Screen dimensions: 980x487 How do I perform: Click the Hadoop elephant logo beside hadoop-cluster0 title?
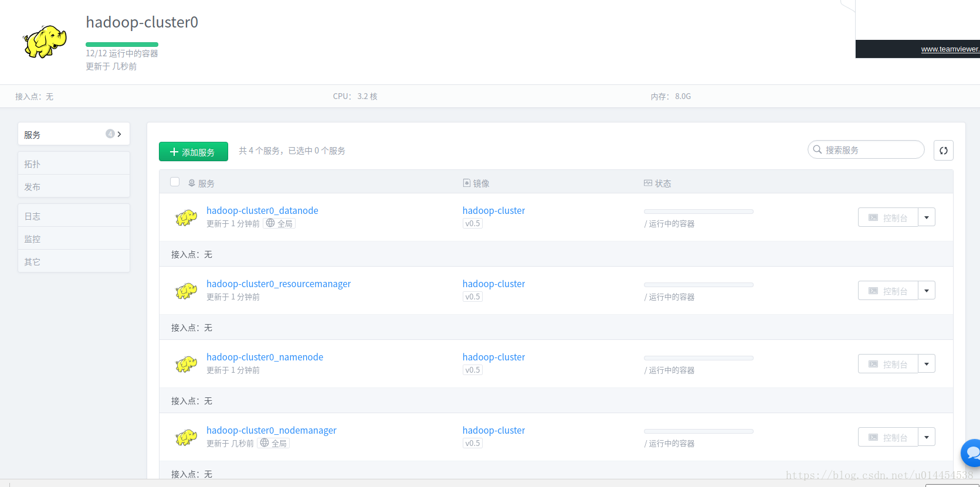(45, 42)
